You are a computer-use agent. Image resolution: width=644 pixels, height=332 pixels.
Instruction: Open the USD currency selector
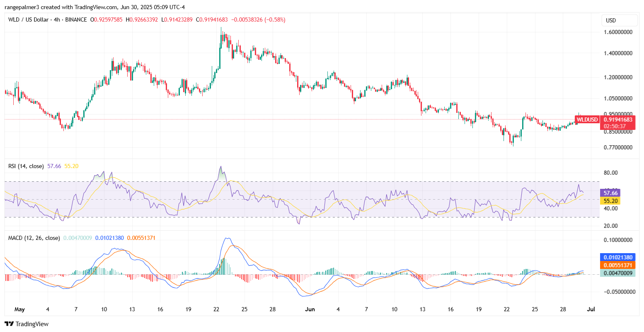pos(619,20)
